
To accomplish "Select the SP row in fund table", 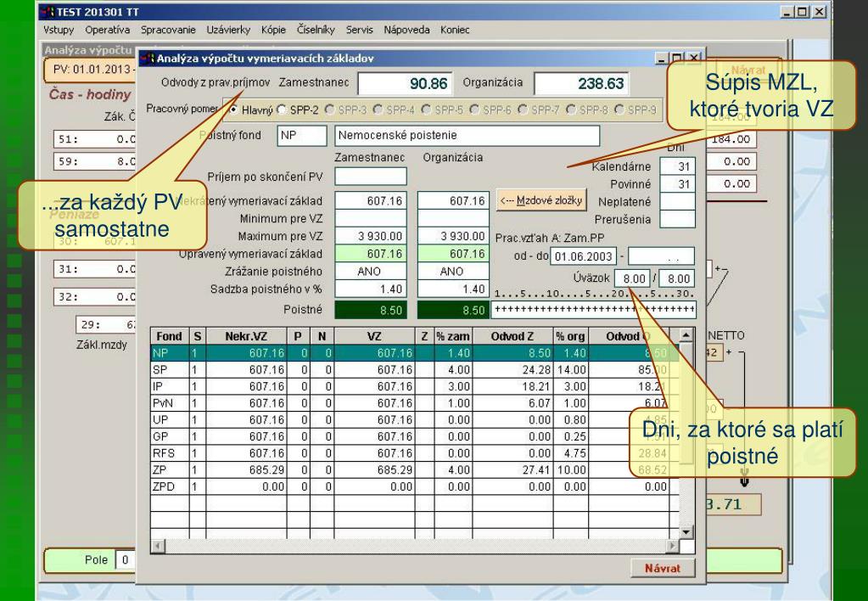I will pos(414,369).
